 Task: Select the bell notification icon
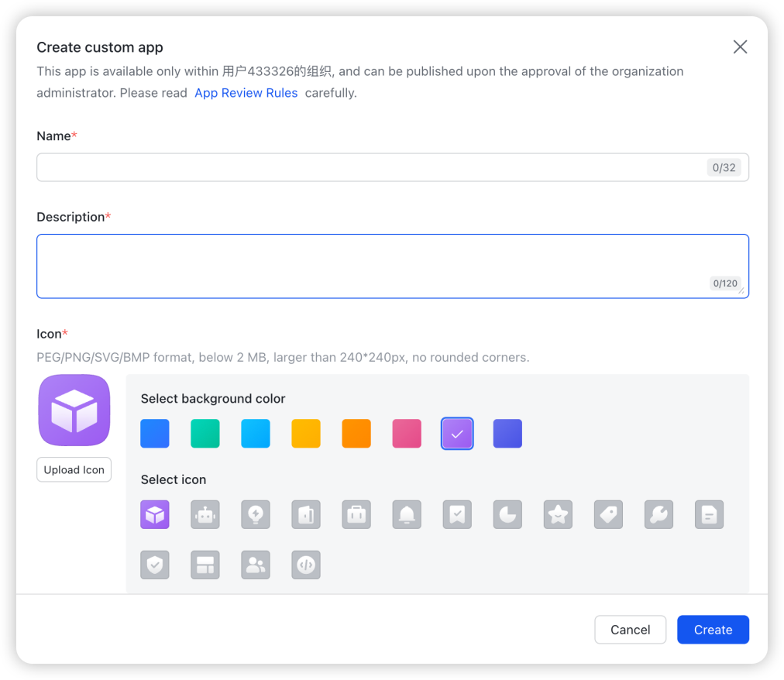click(x=407, y=514)
